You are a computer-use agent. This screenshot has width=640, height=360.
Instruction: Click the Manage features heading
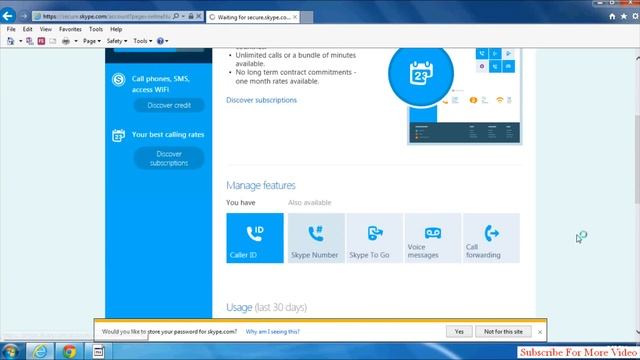(x=261, y=185)
